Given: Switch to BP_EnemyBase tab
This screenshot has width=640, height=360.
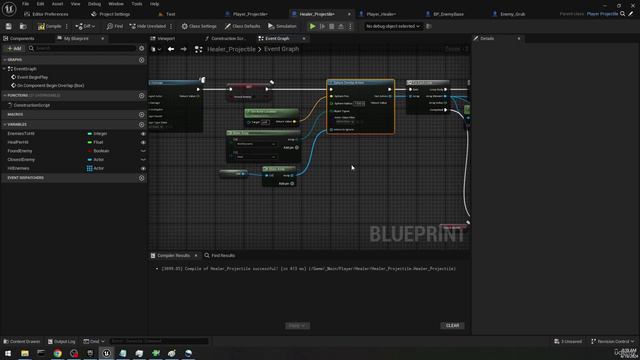Looking at the screenshot, I should tap(448, 14).
